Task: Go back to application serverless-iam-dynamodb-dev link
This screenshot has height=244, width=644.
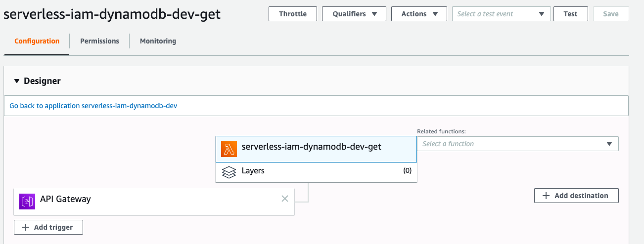Action: [x=93, y=106]
